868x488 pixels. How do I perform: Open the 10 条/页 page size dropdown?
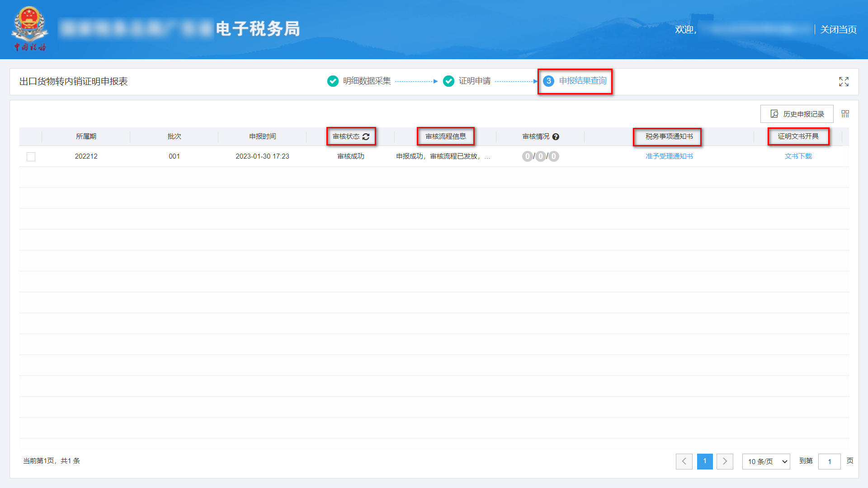(x=766, y=461)
